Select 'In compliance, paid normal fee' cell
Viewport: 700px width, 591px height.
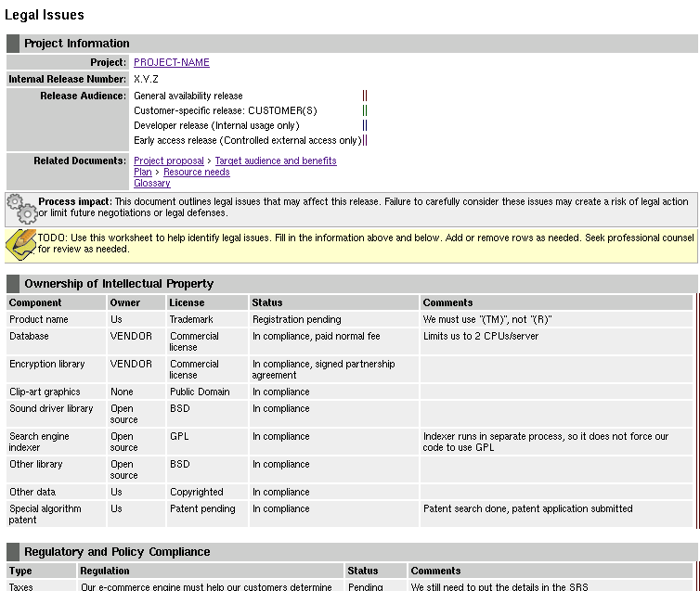pyautogui.click(x=334, y=341)
